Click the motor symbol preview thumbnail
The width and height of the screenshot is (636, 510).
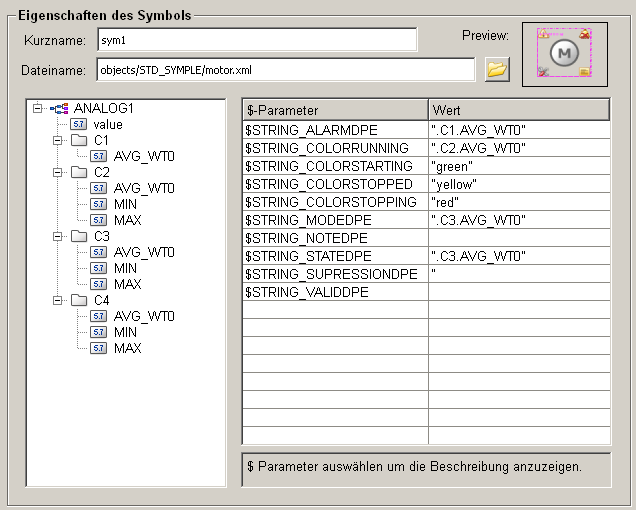pos(564,53)
